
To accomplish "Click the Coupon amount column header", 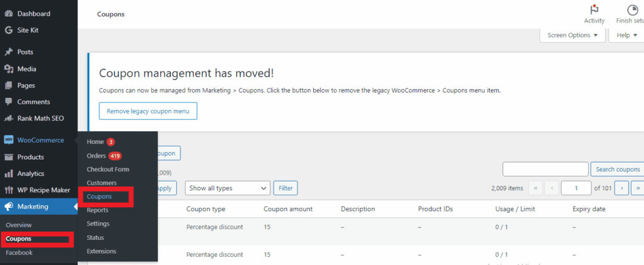I will [x=288, y=209].
